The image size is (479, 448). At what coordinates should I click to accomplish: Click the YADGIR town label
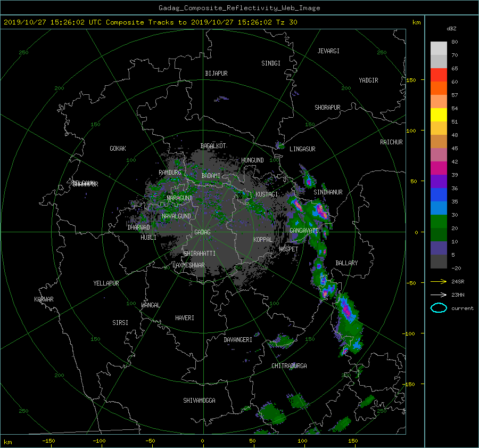[368, 80]
